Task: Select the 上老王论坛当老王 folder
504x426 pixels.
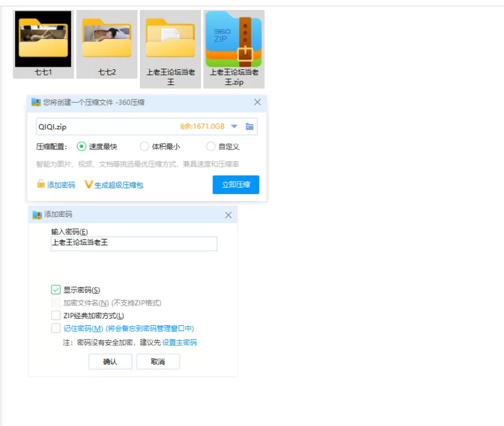Action: click(170, 39)
